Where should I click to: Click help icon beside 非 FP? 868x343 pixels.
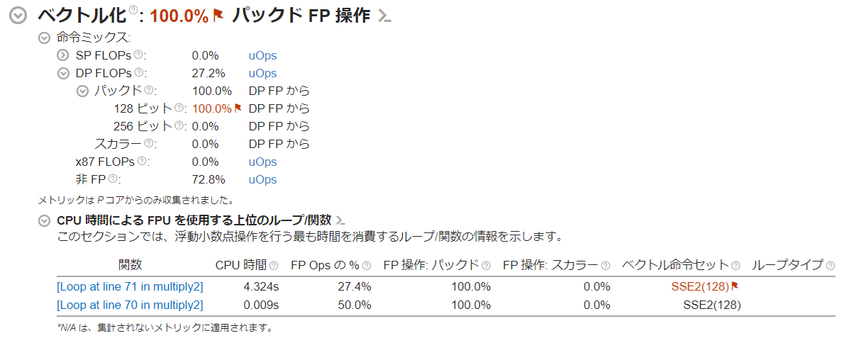113,179
